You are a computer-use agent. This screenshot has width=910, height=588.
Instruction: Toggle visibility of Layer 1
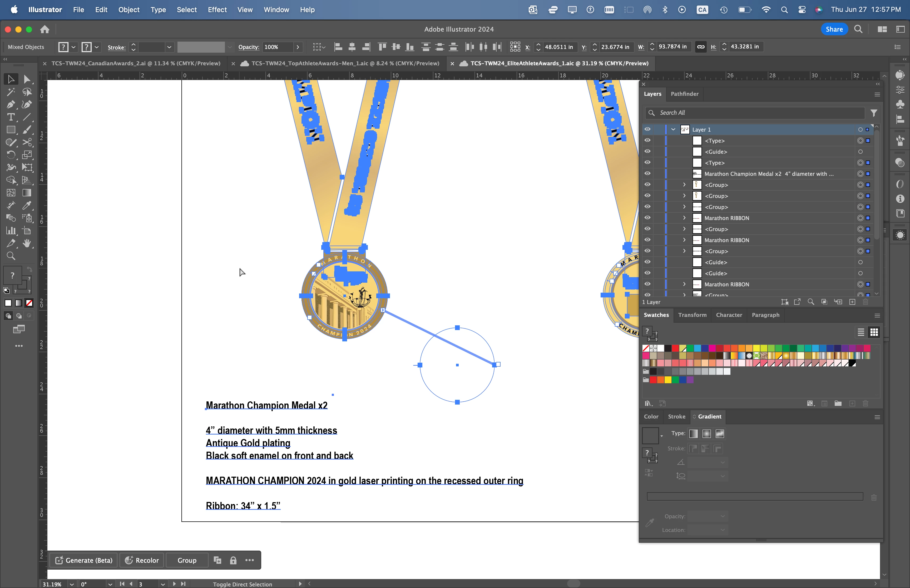(647, 129)
